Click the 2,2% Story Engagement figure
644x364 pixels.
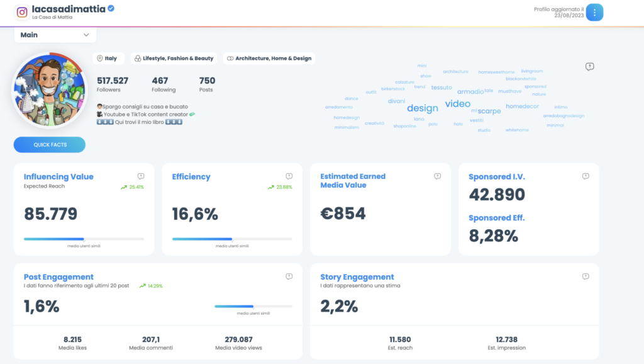pos(339,307)
